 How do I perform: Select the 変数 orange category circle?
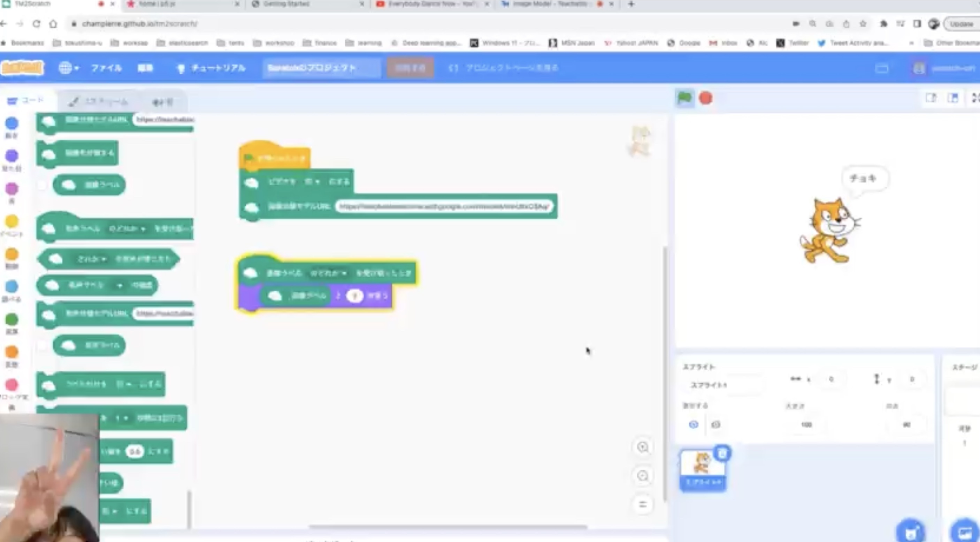pyautogui.click(x=12, y=352)
